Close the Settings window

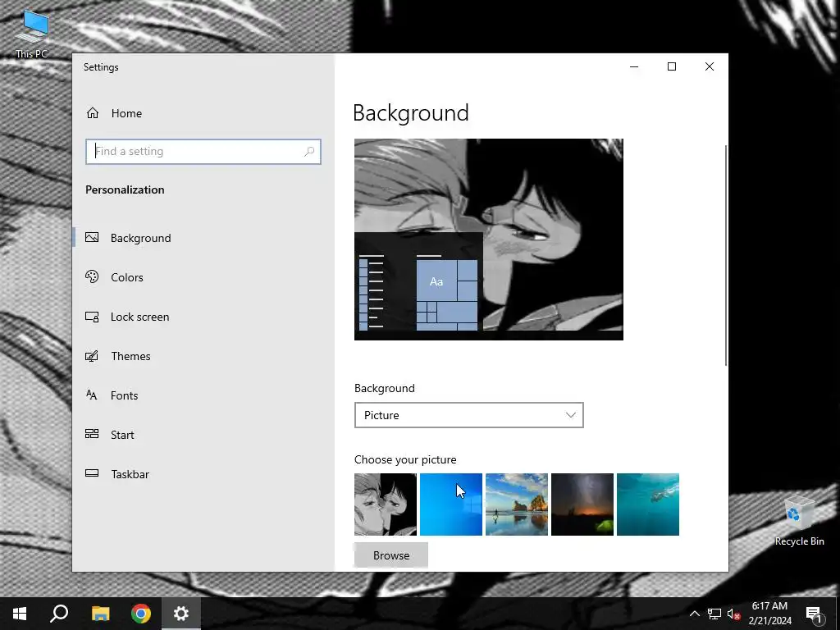(710, 67)
